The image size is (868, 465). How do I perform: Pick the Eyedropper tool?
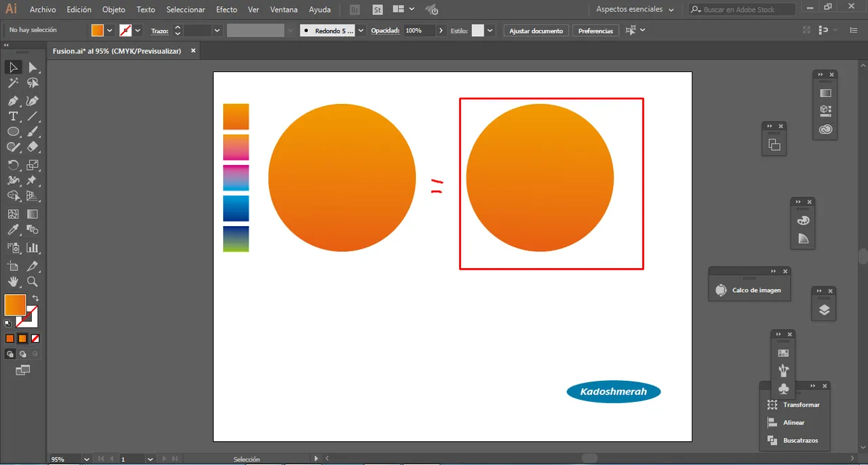(13, 231)
